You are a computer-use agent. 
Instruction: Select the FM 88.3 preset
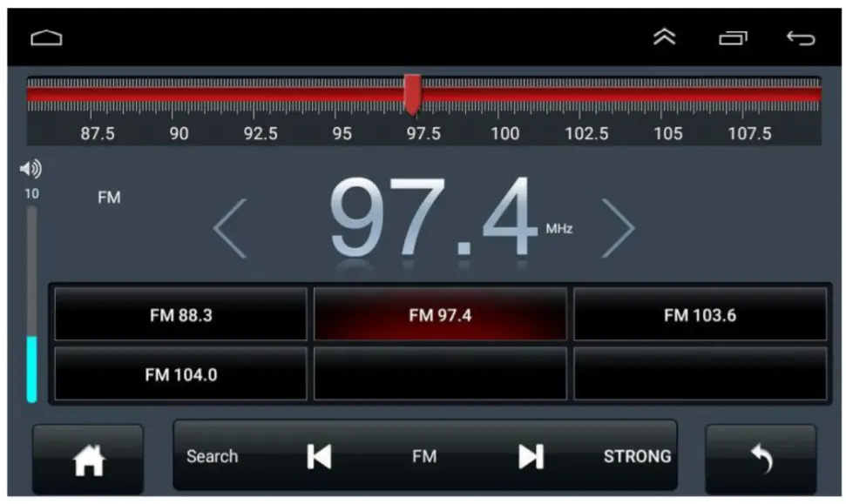tap(179, 315)
